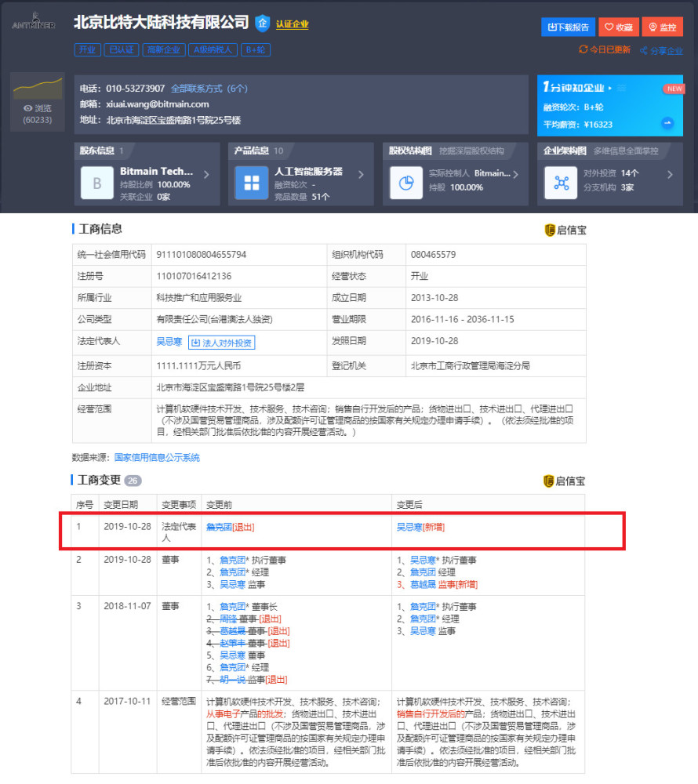Click the B+轮 tag
Screen dimensions: 698x784
coord(256,49)
